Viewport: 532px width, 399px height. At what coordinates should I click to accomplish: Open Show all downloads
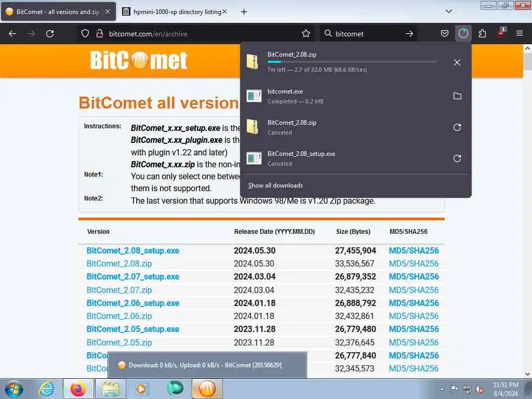pyautogui.click(x=275, y=185)
